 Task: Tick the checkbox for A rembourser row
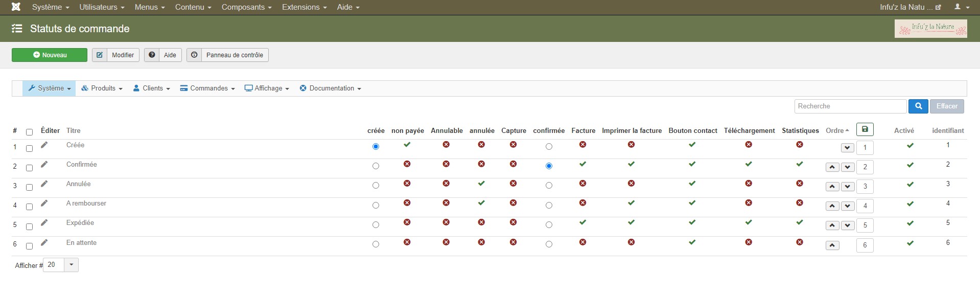point(29,207)
